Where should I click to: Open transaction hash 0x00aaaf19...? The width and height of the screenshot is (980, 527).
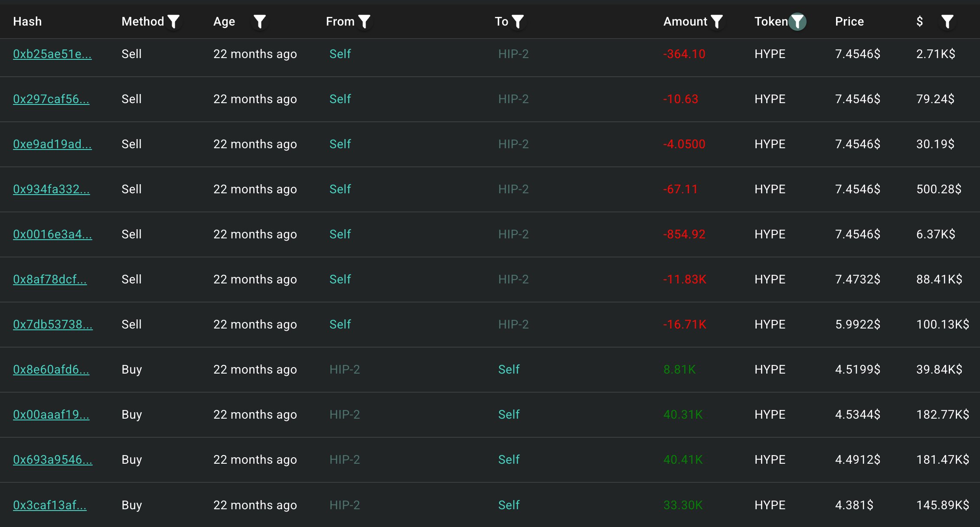[x=51, y=414]
